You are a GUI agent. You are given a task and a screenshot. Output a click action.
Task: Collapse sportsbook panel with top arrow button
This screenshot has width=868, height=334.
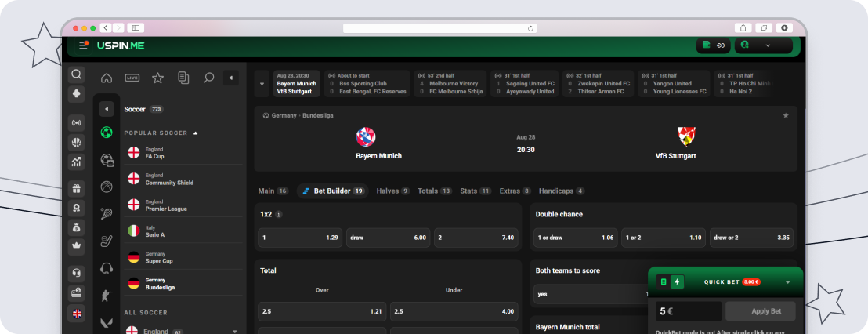pyautogui.click(x=231, y=78)
